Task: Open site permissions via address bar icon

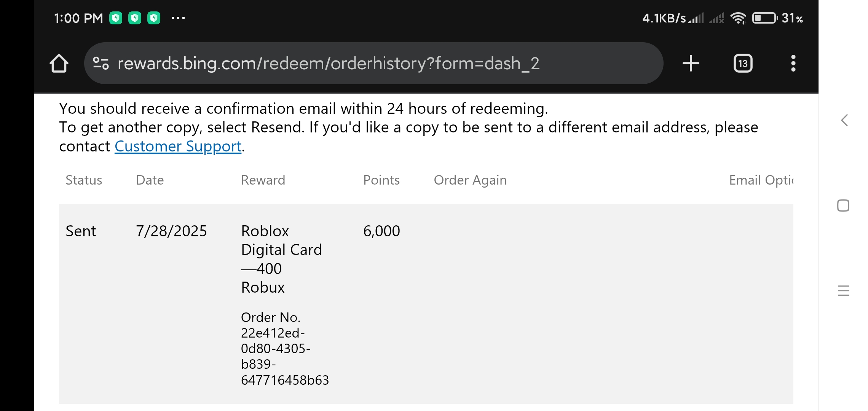Action: pos(100,63)
